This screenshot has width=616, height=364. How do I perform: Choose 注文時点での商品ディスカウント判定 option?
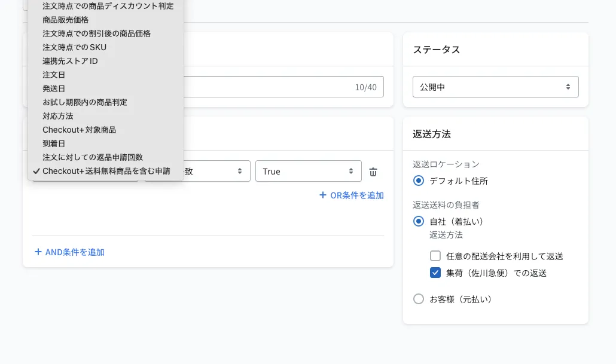(105, 6)
